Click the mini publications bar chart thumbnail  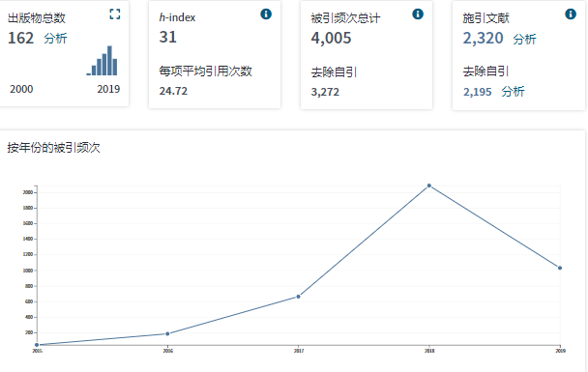[102, 61]
